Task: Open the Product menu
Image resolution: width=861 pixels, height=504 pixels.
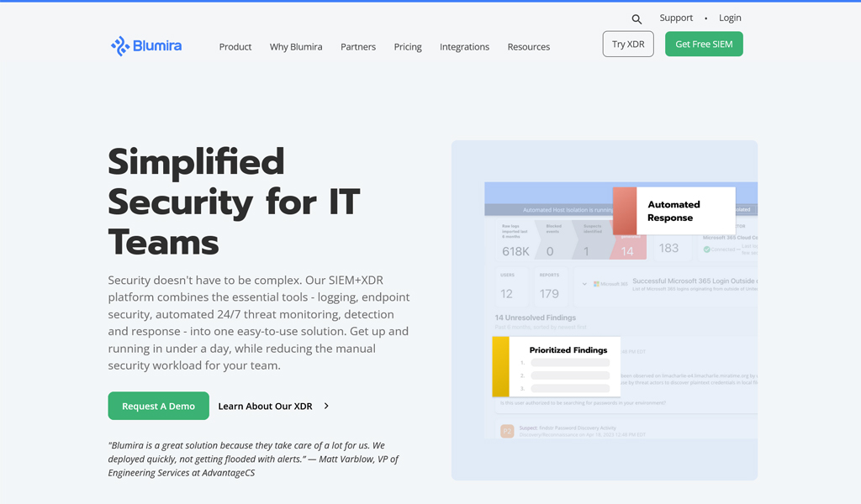Action: click(x=235, y=47)
